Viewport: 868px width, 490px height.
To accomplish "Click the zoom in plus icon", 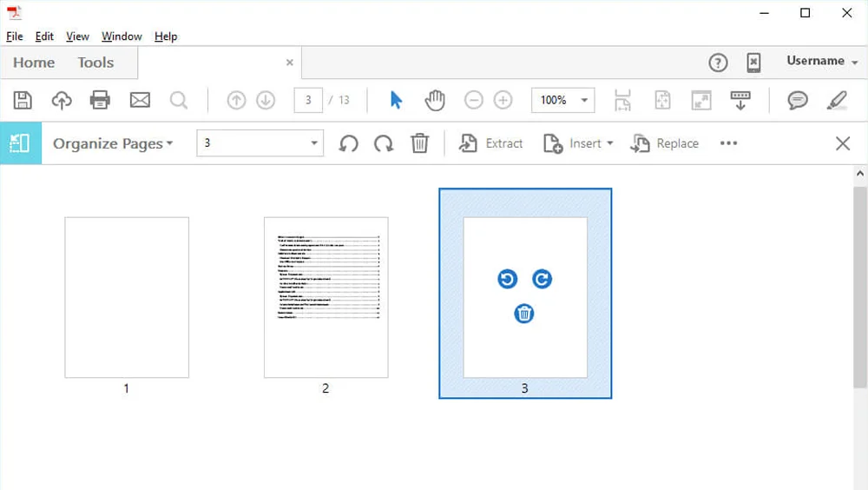I will pos(503,100).
